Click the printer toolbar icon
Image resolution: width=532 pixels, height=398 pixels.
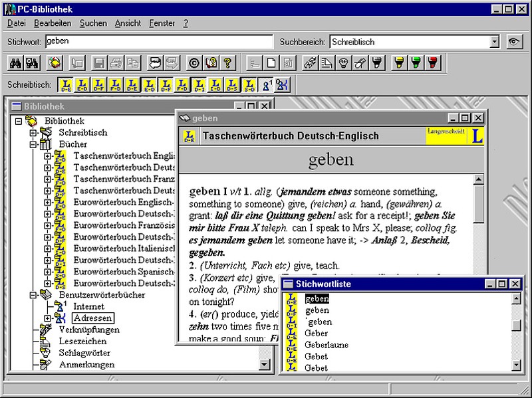pyautogui.click(x=116, y=63)
